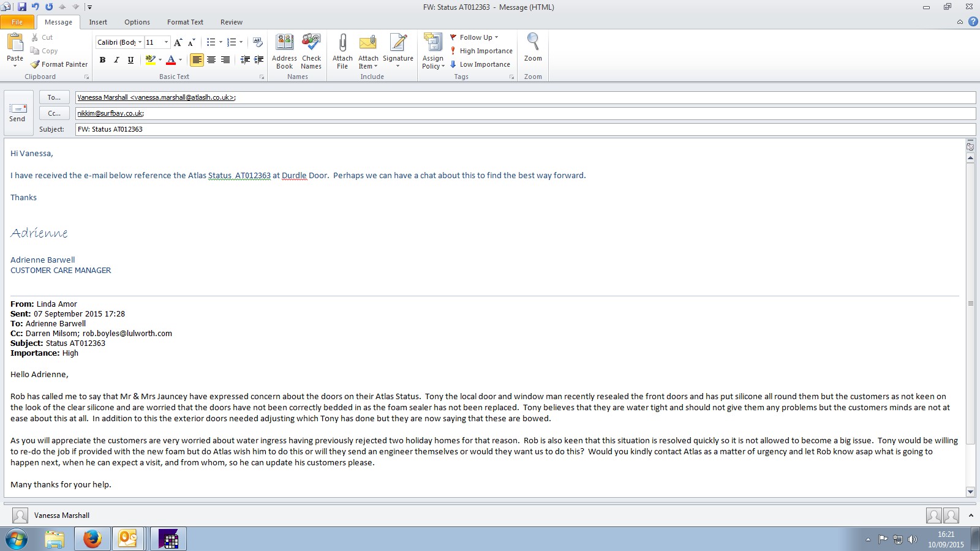
Task: Open the Basic Text dialog launcher
Action: [262, 77]
